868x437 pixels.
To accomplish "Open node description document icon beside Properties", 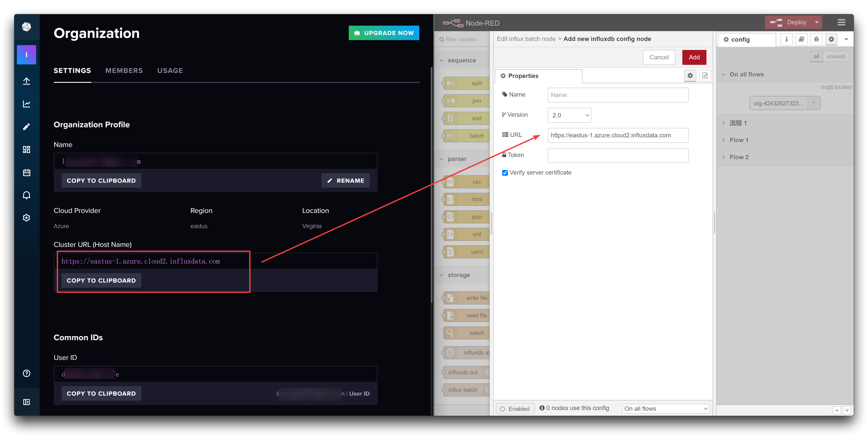I will (705, 76).
